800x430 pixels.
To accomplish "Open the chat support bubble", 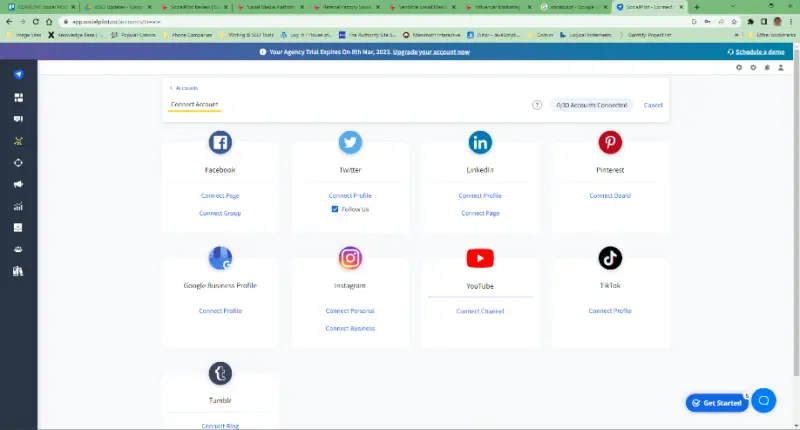I will coord(763,401).
